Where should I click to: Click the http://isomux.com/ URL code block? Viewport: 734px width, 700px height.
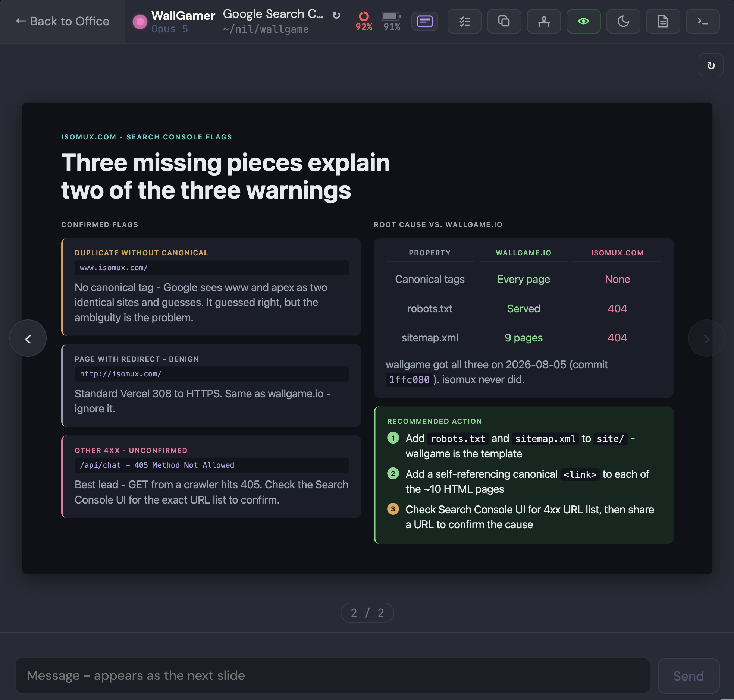212,374
